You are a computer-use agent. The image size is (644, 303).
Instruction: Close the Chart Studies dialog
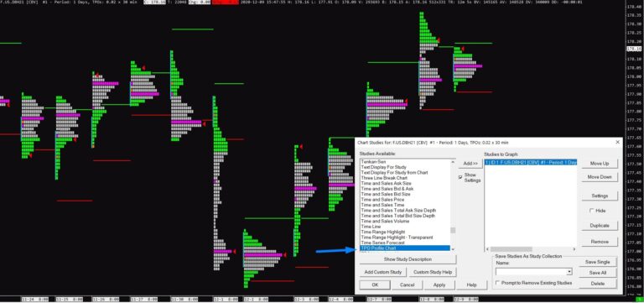[x=617, y=142]
